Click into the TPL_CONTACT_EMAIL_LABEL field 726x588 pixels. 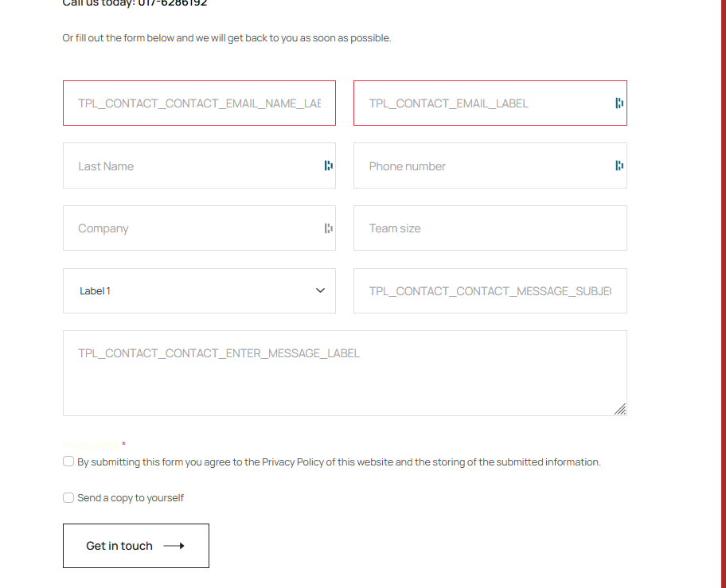click(478, 103)
